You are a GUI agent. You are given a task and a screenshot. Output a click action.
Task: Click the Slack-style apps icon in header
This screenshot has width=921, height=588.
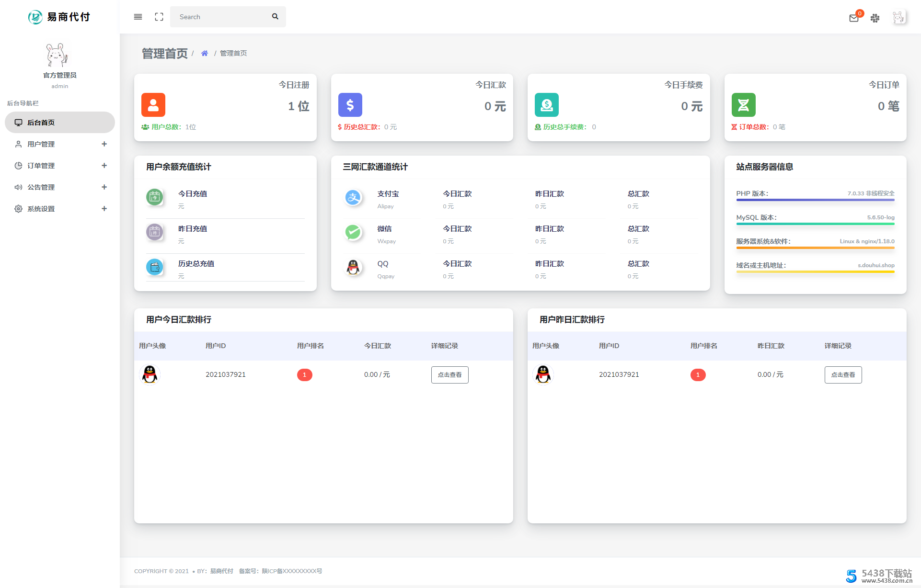pyautogui.click(x=875, y=18)
